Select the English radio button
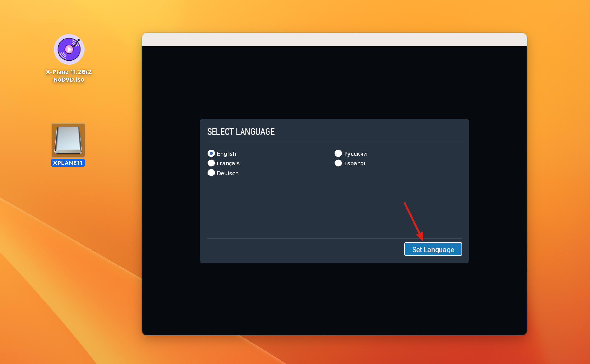The height and width of the screenshot is (364, 590). point(211,153)
